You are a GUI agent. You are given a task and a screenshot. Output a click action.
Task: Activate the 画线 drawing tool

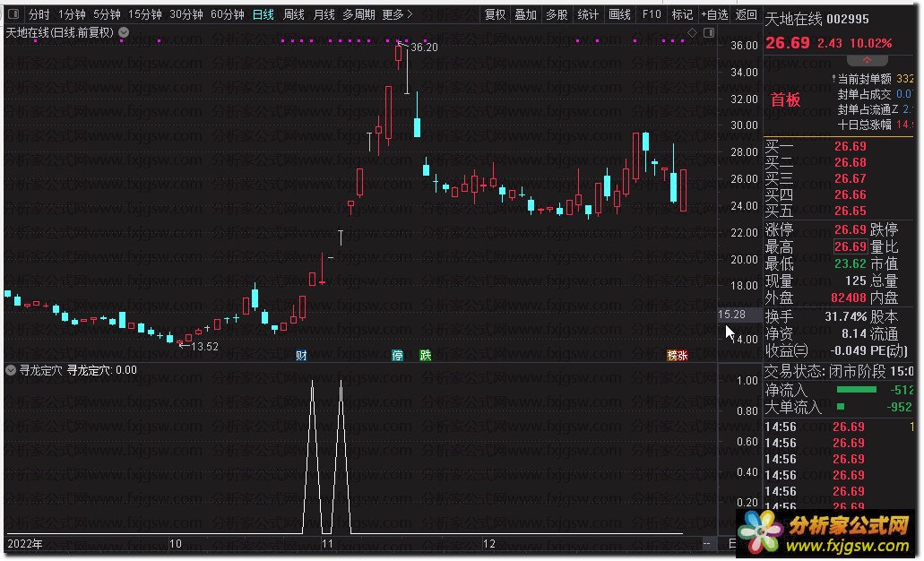pyautogui.click(x=619, y=14)
